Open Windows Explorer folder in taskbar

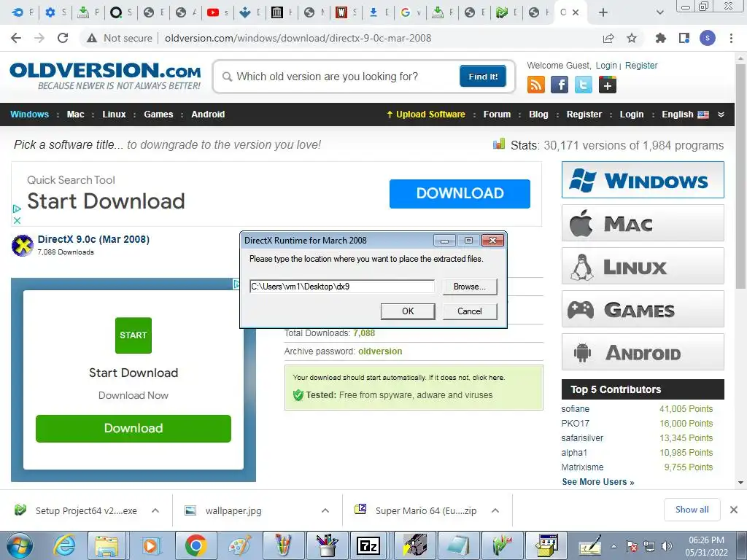pyautogui.click(x=107, y=545)
